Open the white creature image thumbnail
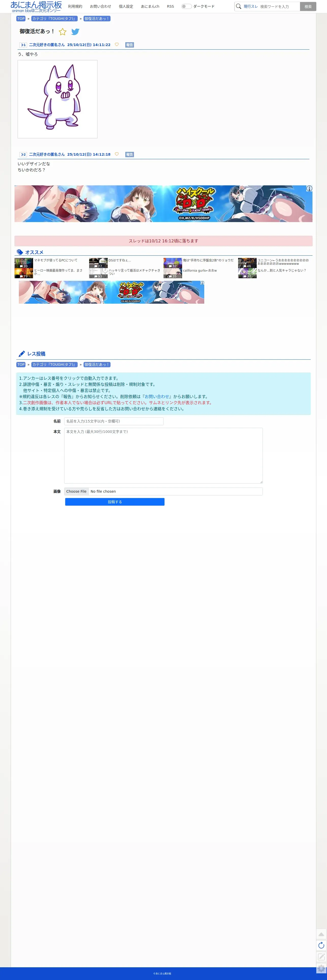 (58, 99)
